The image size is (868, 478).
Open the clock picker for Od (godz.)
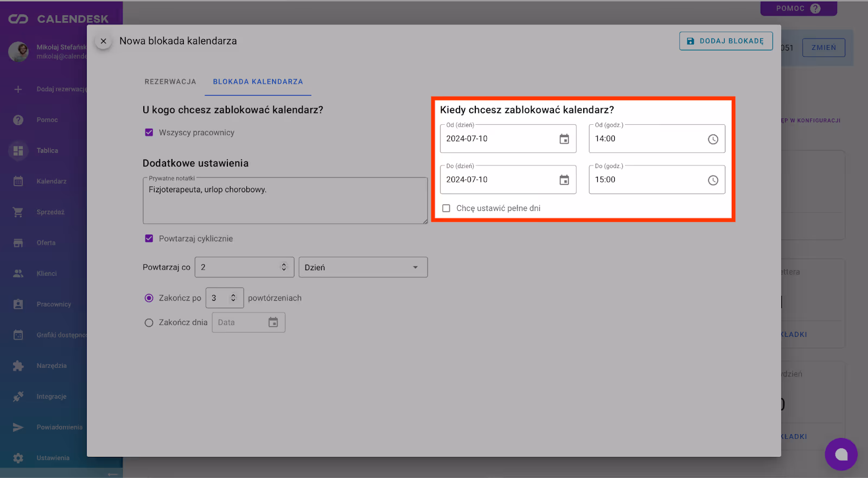coord(713,139)
